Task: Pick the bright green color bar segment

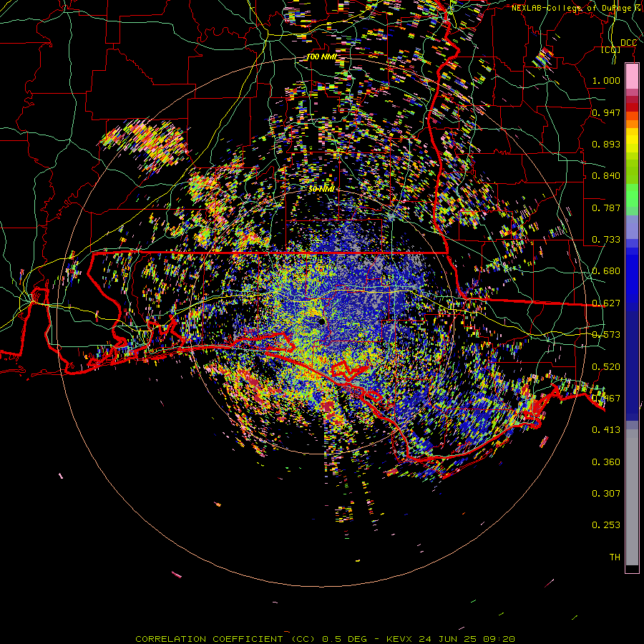Action: 632,195
